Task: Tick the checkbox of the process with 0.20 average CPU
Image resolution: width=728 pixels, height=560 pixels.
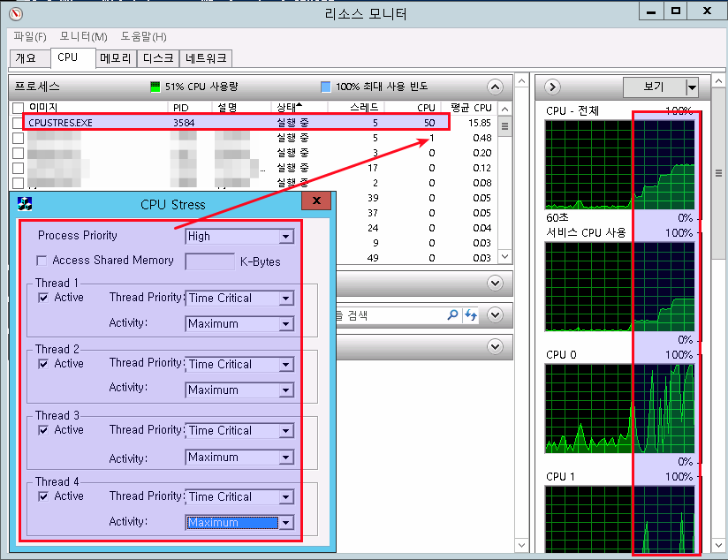Action: coord(18,153)
